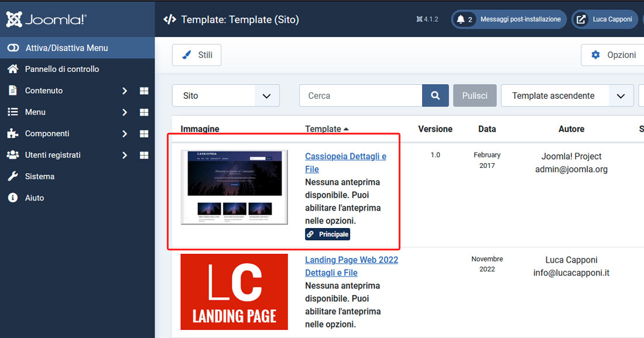Sort by the Template column header

[x=327, y=129]
